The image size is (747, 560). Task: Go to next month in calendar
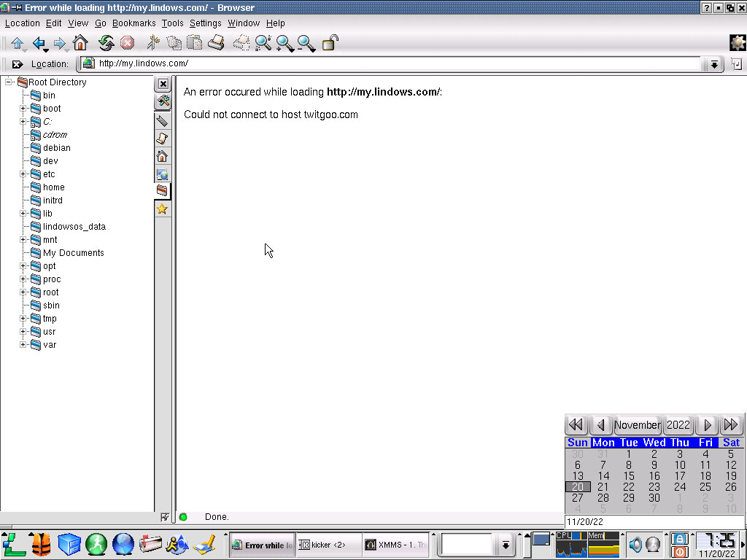click(707, 425)
